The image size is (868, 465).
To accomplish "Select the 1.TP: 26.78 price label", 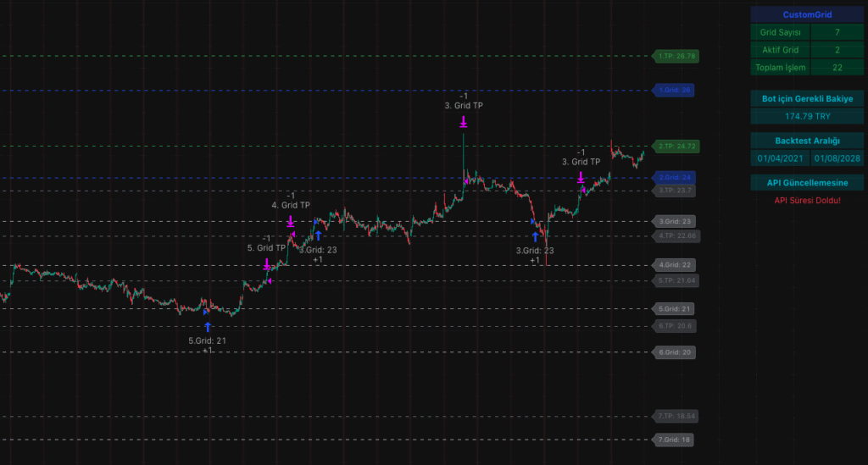I will [x=676, y=57].
